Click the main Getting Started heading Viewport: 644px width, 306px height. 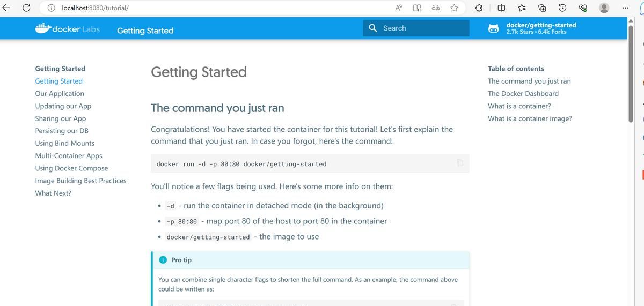click(x=199, y=72)
